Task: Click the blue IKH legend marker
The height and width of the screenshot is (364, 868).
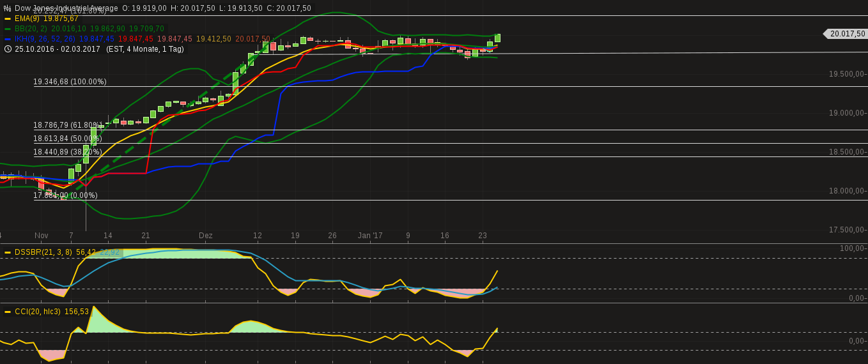Action: 8,39
